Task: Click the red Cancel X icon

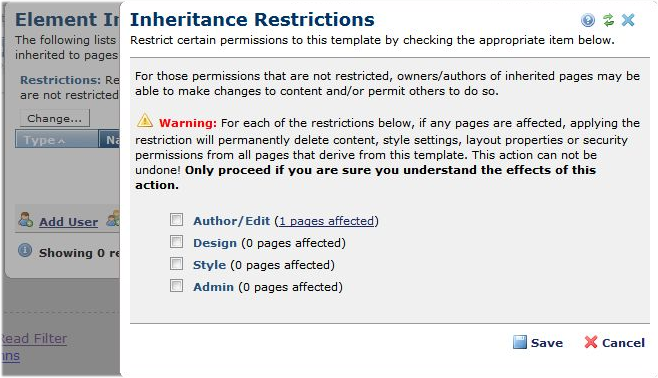Action: tap(591, 342)
